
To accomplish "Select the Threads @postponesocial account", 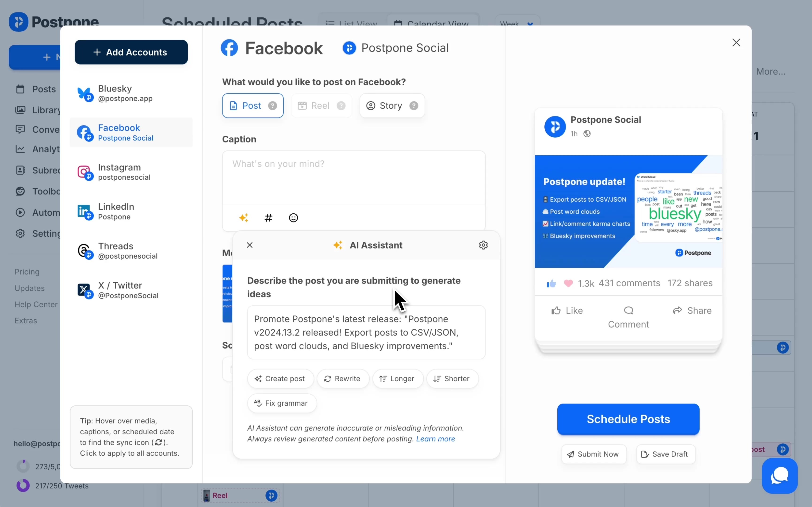I will click(131, 251).
